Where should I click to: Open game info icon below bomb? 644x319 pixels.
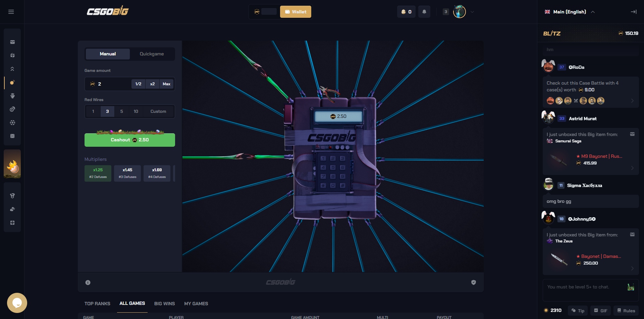[88, 282]
